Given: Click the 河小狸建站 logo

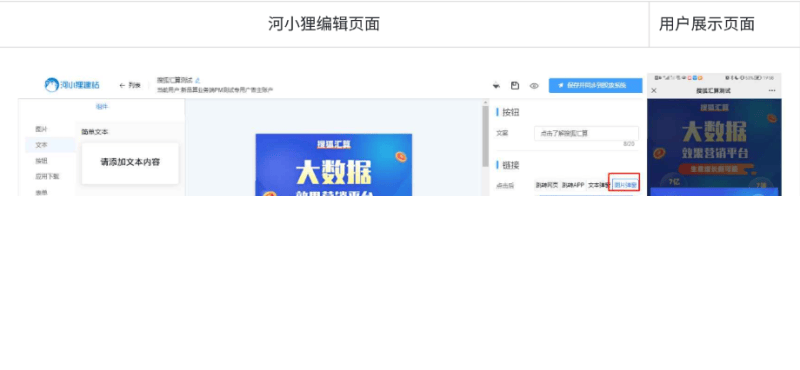Looking at the screenshot, I should point(72,85).
